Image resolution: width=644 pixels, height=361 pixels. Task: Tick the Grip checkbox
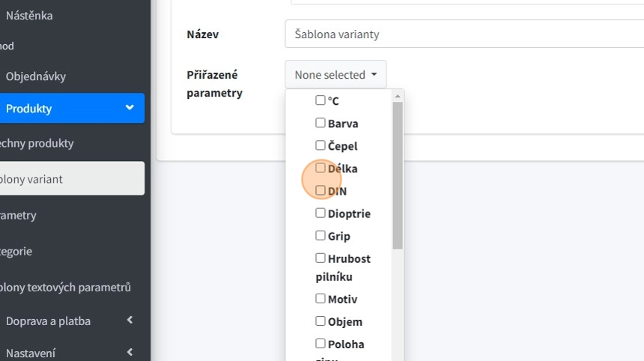pyautogui.click(x=321, y=235)
